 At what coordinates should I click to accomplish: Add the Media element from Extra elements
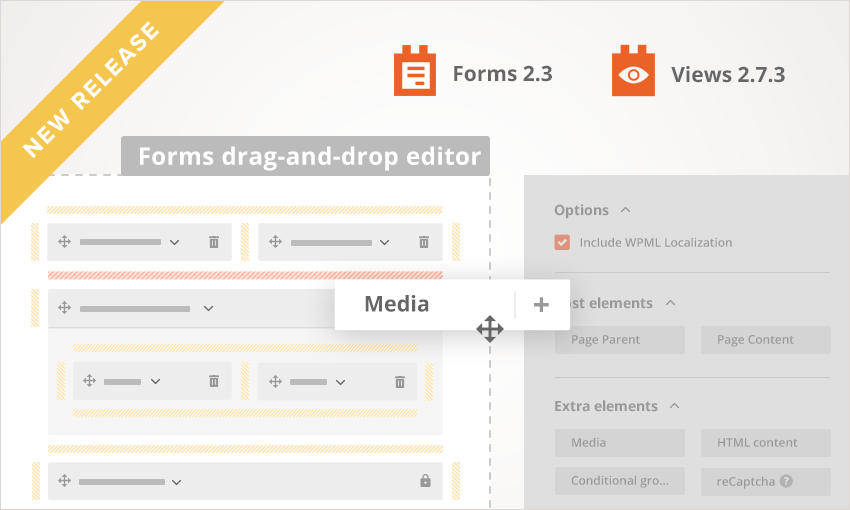click(x=620, y=443)
